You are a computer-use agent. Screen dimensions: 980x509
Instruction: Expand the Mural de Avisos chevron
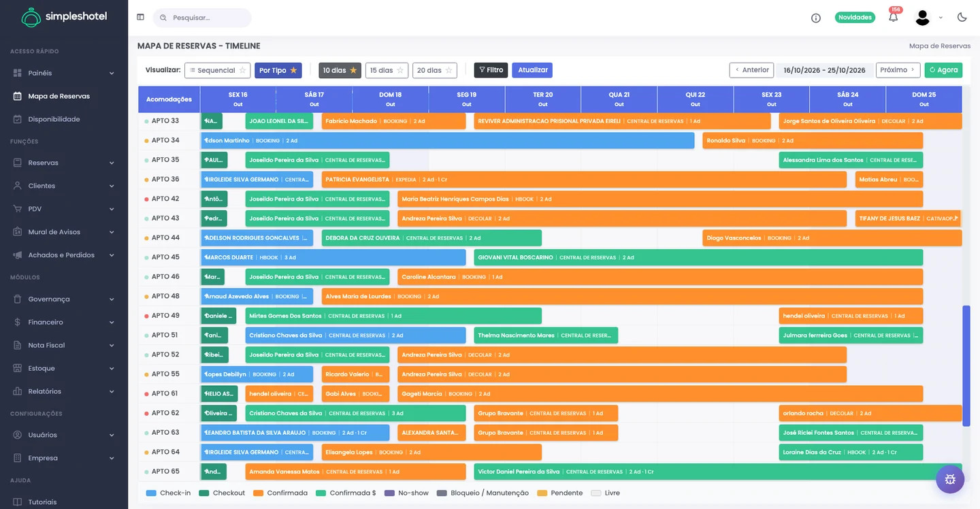tap(112, 232)
